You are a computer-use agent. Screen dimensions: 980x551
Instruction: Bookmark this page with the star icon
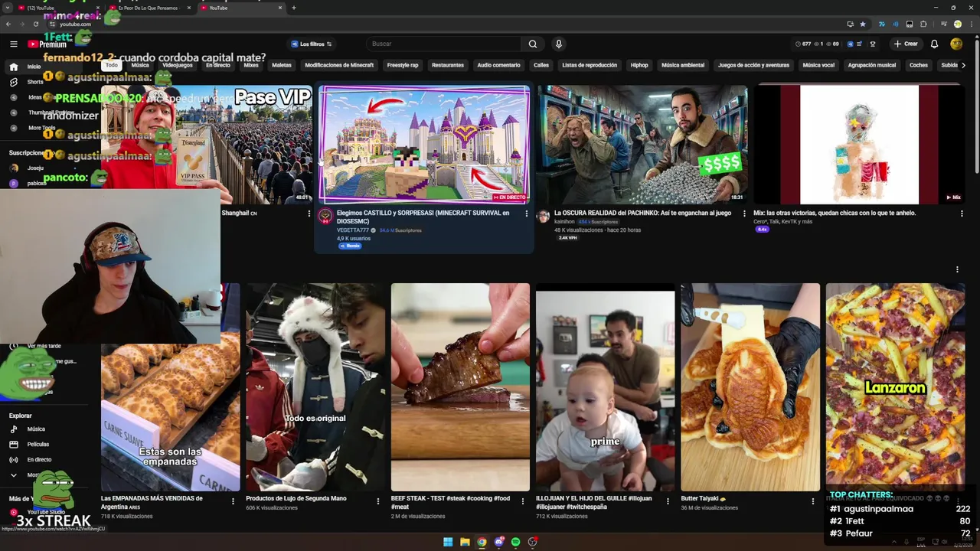(x=863, y=24)
